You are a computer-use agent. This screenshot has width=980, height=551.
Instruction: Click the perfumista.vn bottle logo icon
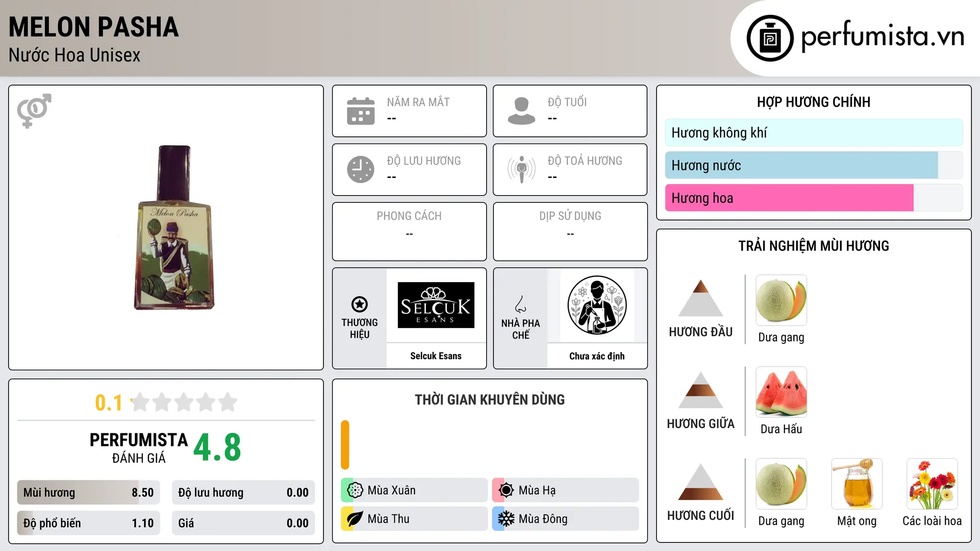[770, 38]
